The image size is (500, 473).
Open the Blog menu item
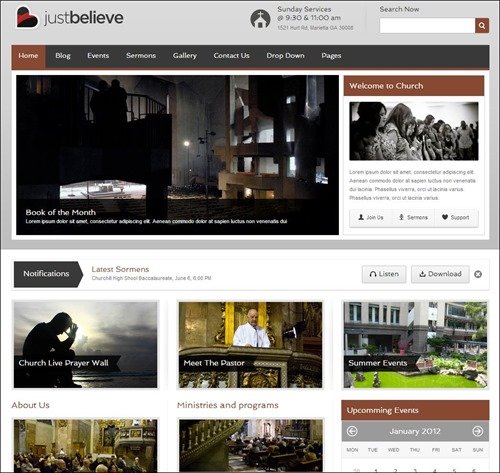click(x=63, y=56)
